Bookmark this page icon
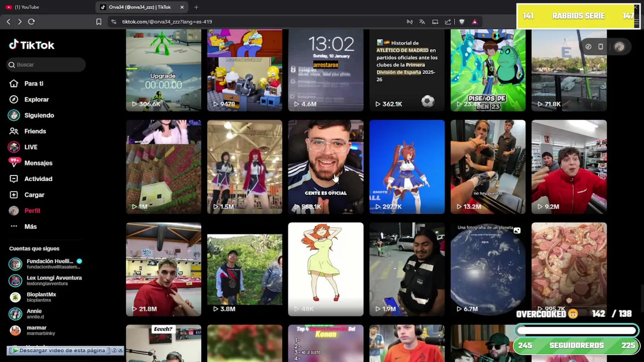The width and height of the screenshot is (644, 362). (99, 22)
